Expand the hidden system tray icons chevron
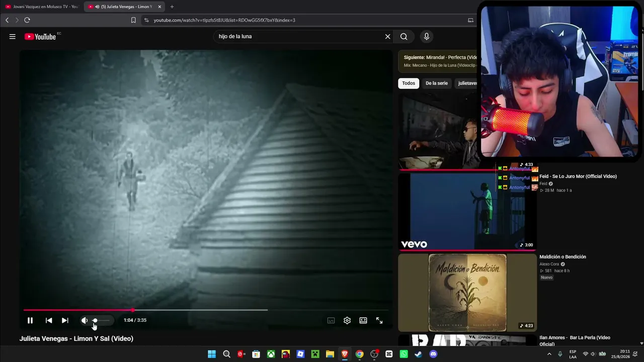The height and width of the screenshot is (362, 644). click(549, 354)
